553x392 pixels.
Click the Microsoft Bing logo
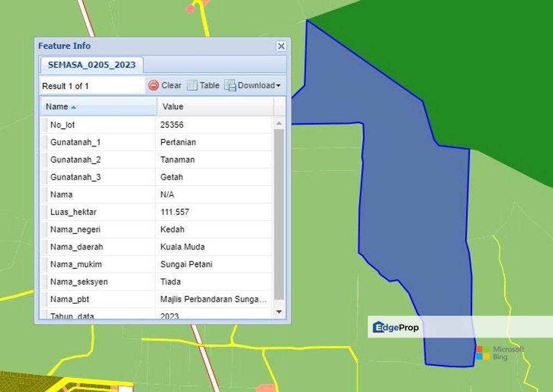click(500, 353)
